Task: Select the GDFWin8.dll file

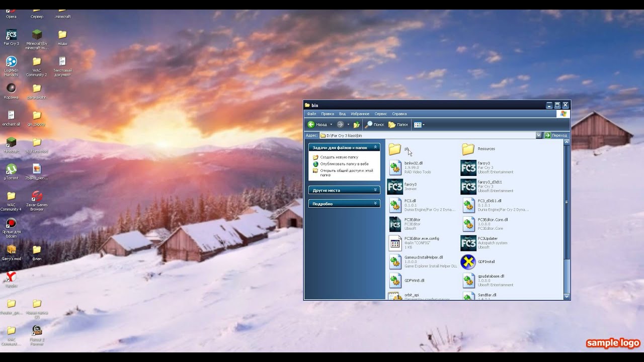Action: (x=407, y=281)
